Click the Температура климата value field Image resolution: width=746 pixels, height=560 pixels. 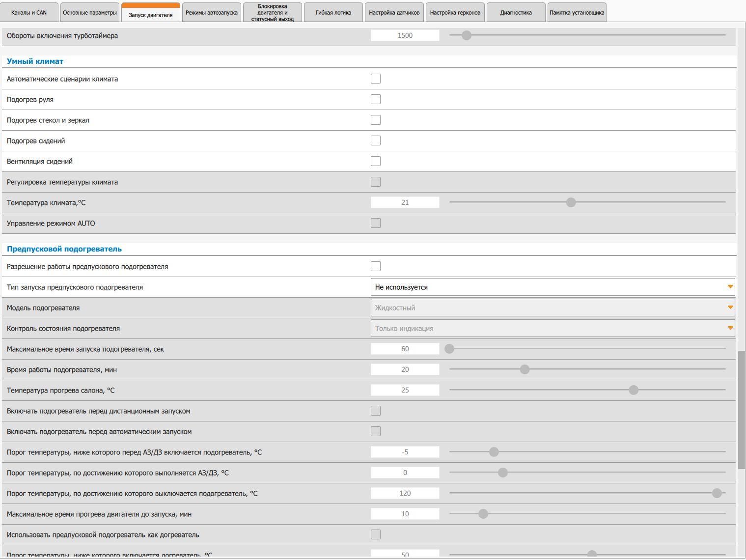pyautogui.click(x=405, y=202)
